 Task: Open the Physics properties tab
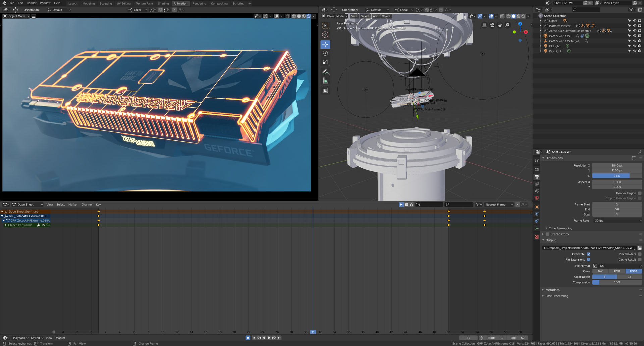(537, 214)
